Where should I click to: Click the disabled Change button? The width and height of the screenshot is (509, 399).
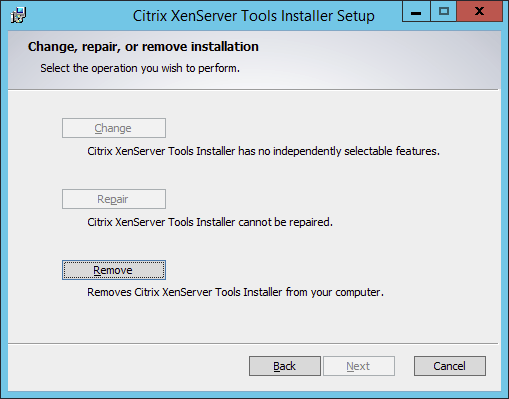[114, 128]
